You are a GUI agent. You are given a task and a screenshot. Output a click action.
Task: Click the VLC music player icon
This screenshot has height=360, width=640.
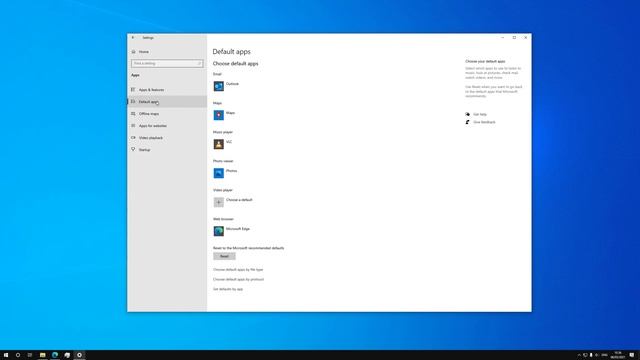[218, 144]
